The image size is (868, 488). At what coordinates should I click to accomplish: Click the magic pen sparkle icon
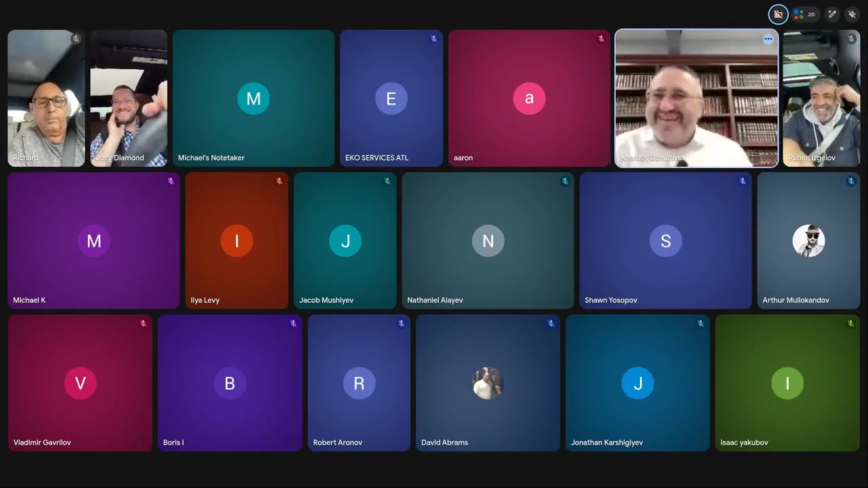[832, 14]
